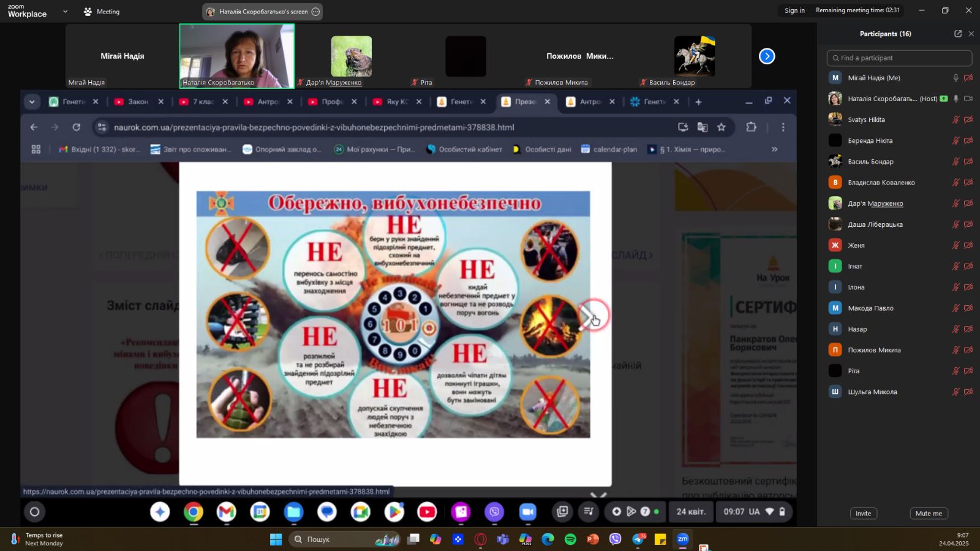Click host Наталія Скоробагатько's camera icon
Image resolution: width=980 pixels, height=551 pixels.
click(x=968, y=99)
